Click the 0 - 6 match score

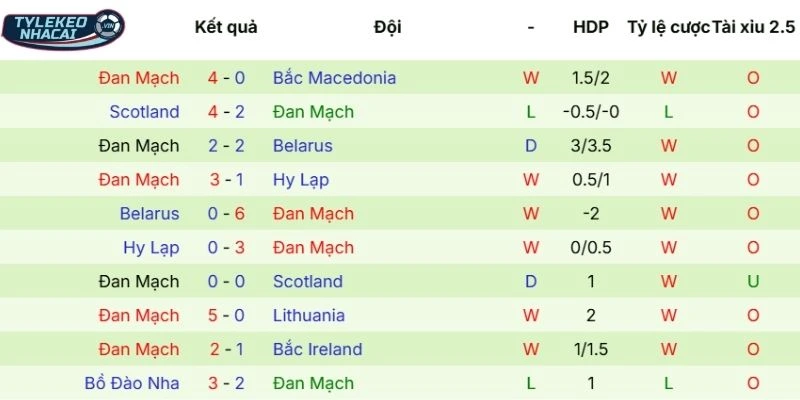click(226, 214)
